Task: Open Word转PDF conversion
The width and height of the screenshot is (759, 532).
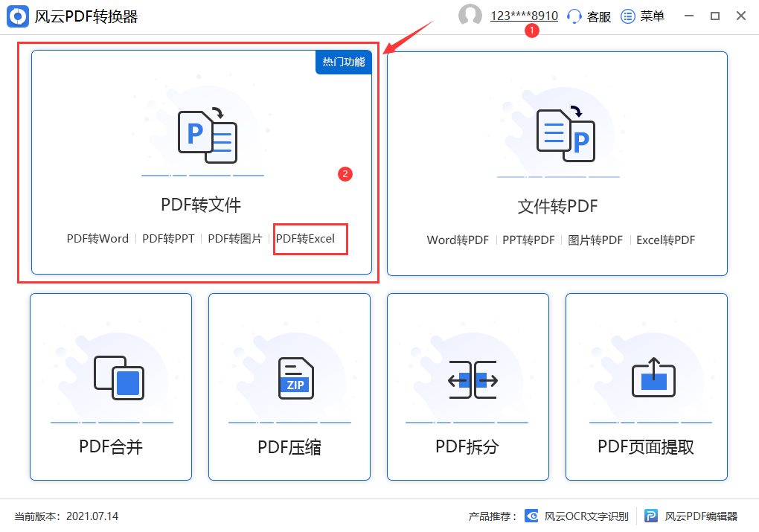Action: pos(458,240)
